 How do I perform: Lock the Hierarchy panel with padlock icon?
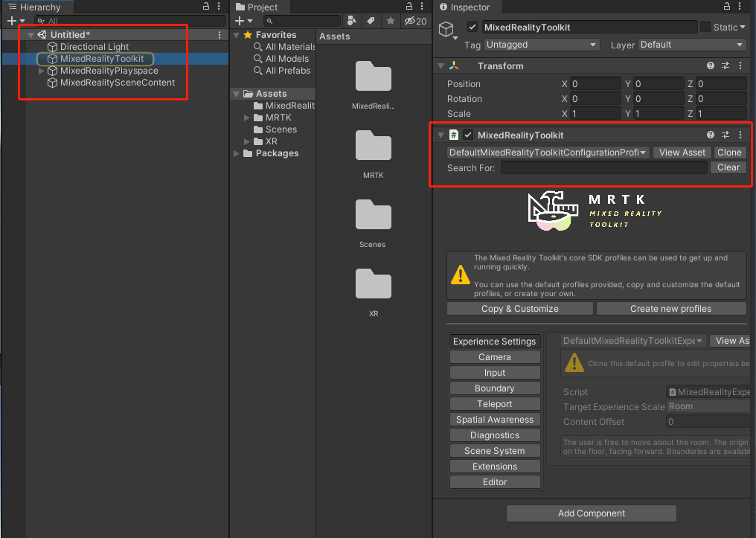[206, 6]
